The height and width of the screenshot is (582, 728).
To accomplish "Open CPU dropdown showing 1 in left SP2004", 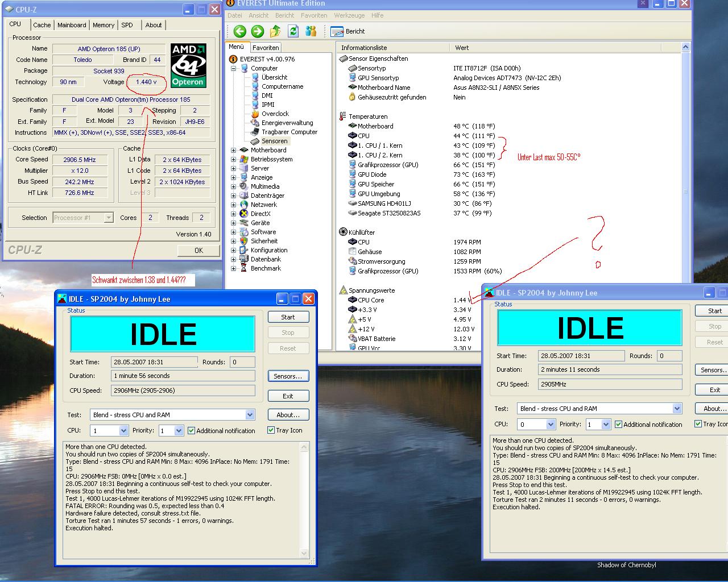I will pyautogui.click(x=123, y=431).
